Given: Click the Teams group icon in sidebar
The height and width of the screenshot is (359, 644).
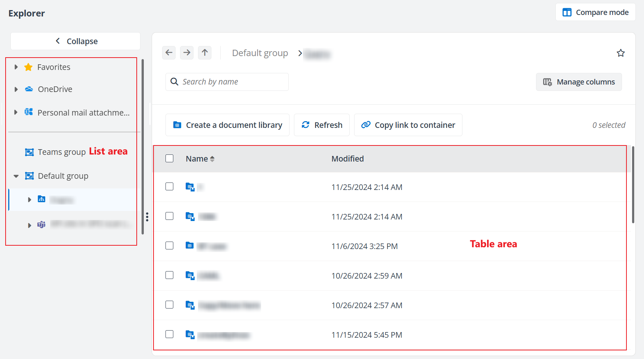Looking at the screenshot, I should click(x=29, y=152).
